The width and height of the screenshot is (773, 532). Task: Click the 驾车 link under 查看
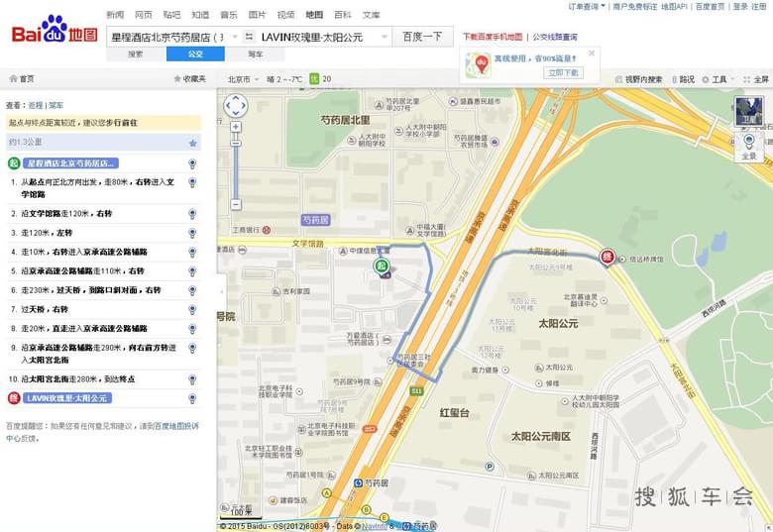coord(55,105)
